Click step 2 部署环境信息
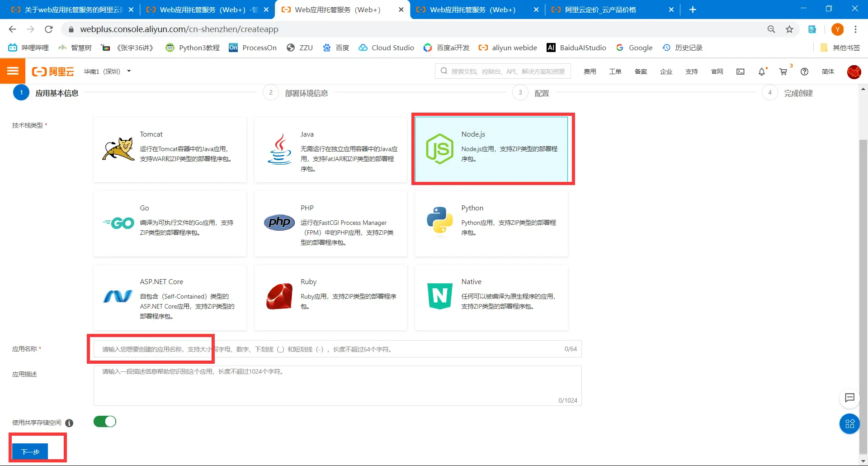 click(x=296, y=93)
